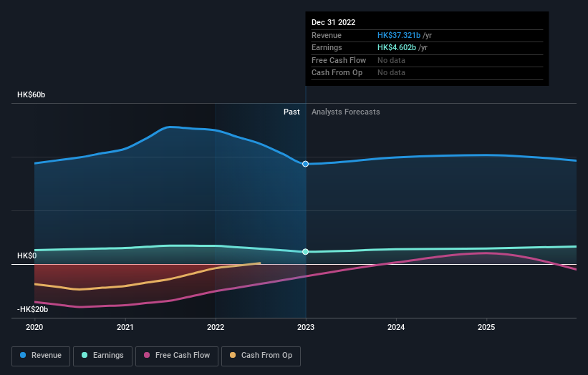Click the 2023 x-axis label
This screenshot has height=375, width=588.
tap(306, 328)
